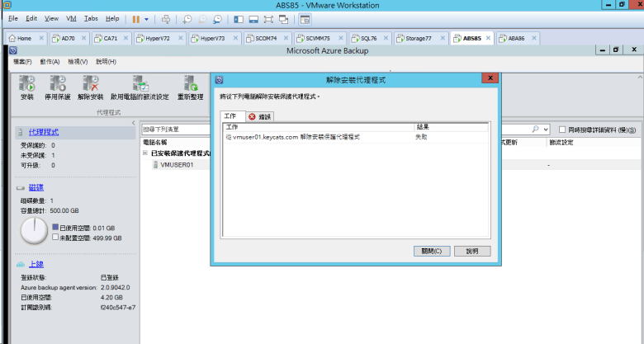The width and height of the screenshot is (644, 344).
Task: Collapse the 已安裝保護代理程式 tree group
Action: [145, 153]
